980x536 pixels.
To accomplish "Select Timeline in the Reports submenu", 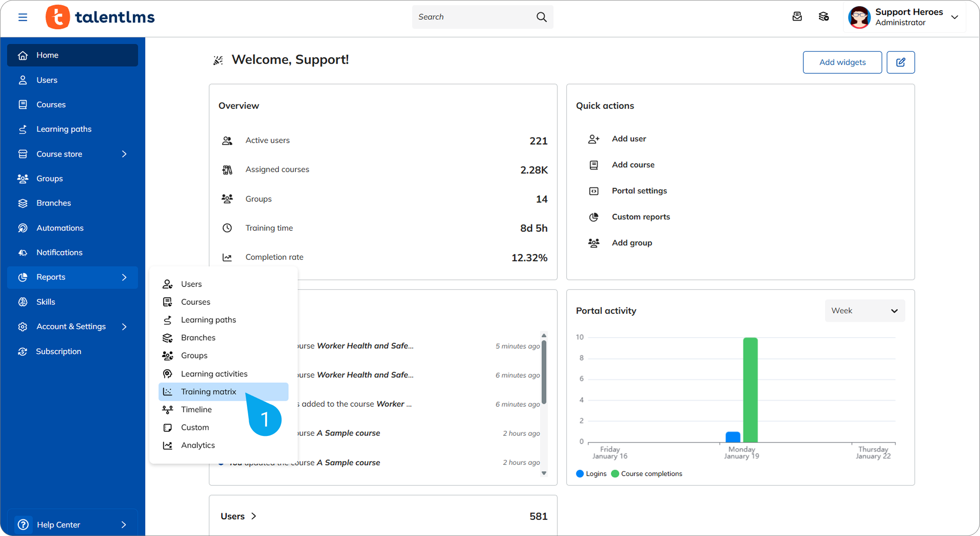I will click(x=196, y=410).
